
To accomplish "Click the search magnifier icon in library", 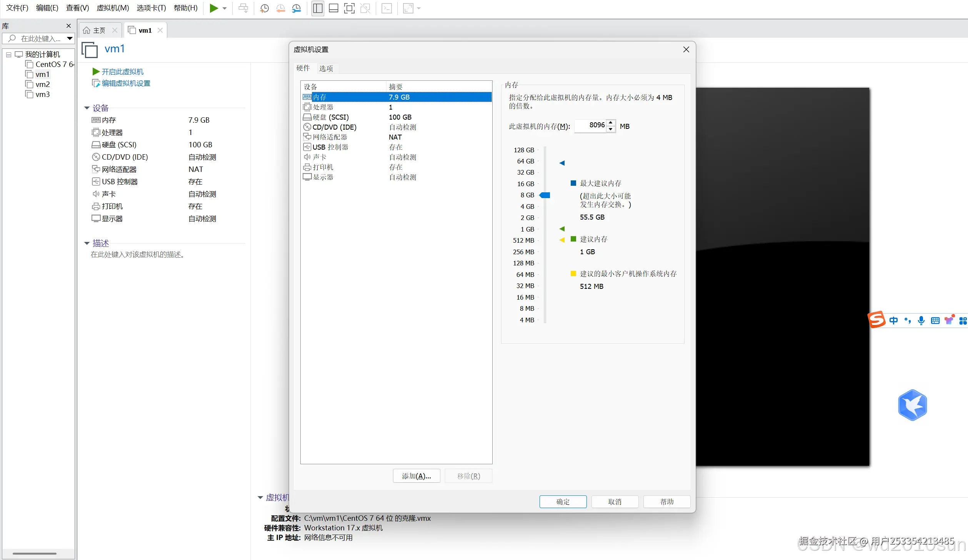I will [x=12, y=38].
